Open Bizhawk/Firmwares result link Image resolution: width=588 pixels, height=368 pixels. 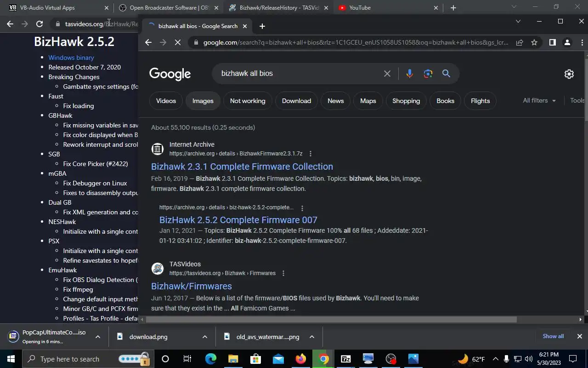192,286
